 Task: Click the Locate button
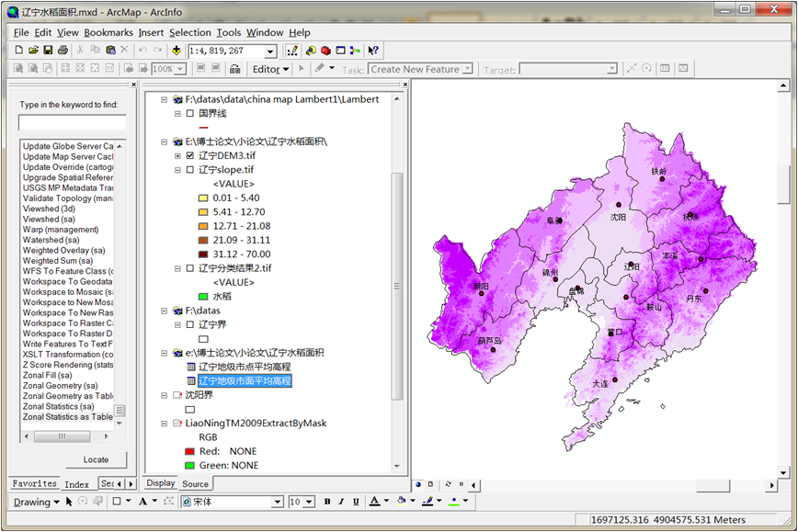click(96, 459)
